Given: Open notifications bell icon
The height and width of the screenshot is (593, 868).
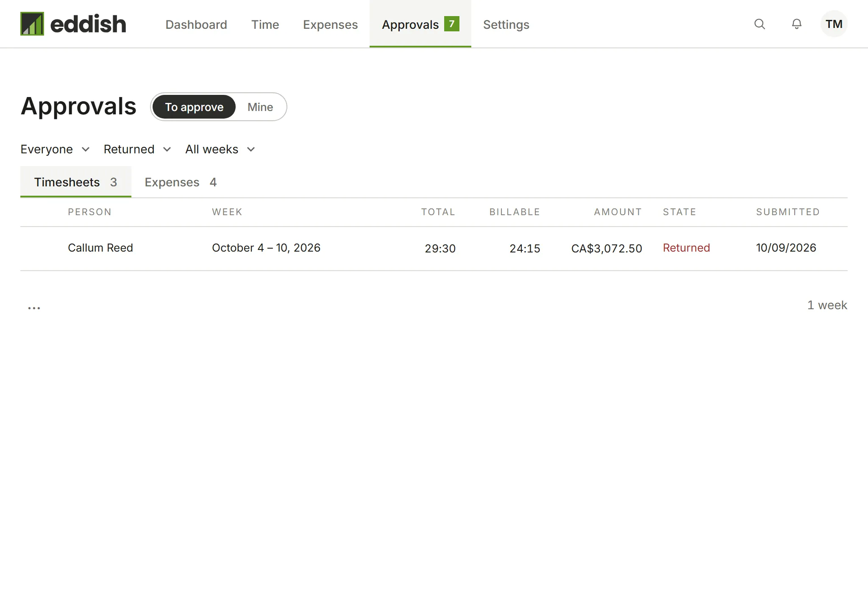Looking at the screenshot, I should tap(797, 24).
